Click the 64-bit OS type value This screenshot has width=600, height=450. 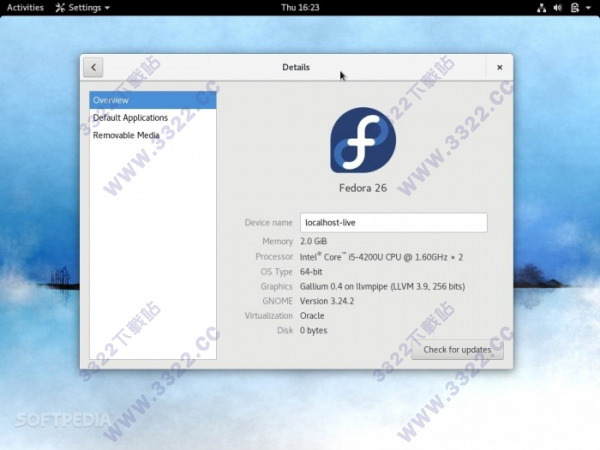click(x=311, y=272)
